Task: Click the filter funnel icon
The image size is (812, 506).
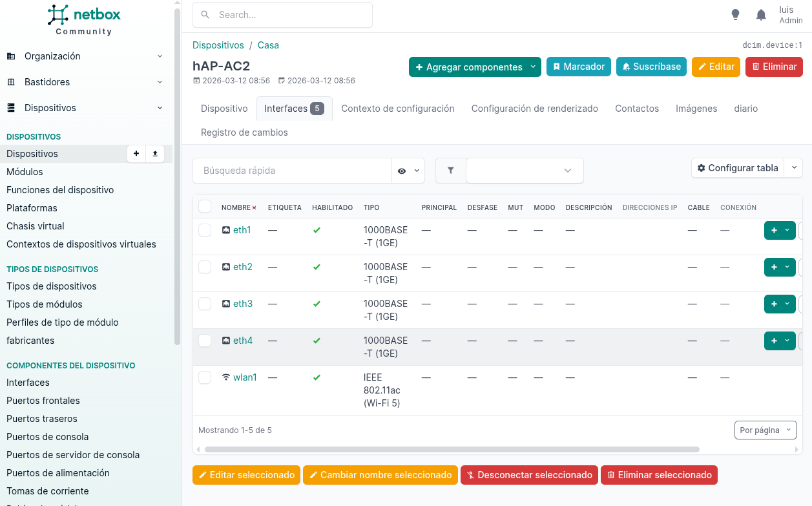Action: (x=451, y=171)
